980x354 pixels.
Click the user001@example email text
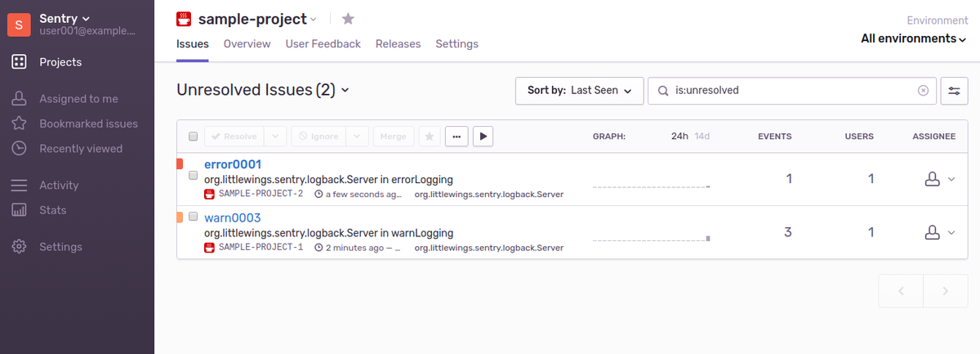coord(87,30)
